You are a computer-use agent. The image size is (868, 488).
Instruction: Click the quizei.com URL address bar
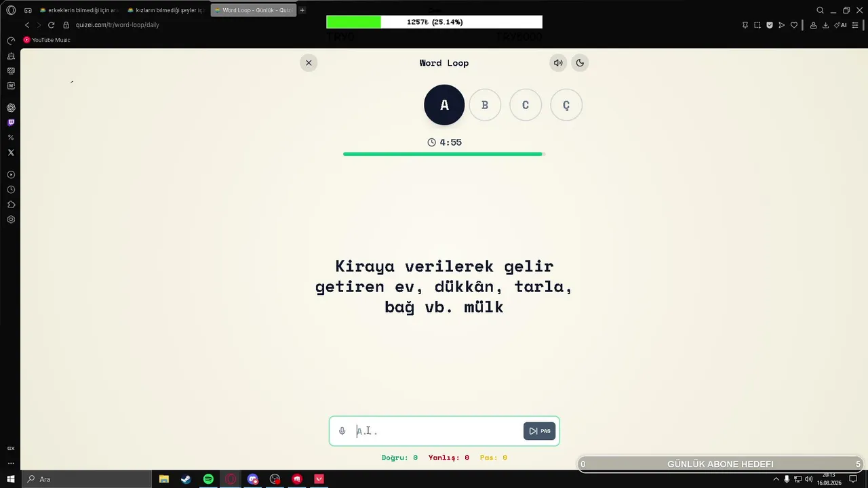(x=117, y=25)
